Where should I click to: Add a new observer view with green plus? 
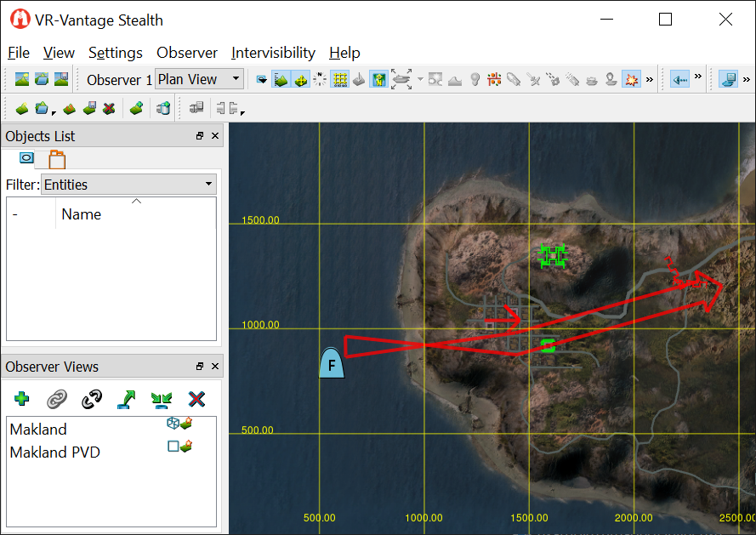click(x=22, y=399)
